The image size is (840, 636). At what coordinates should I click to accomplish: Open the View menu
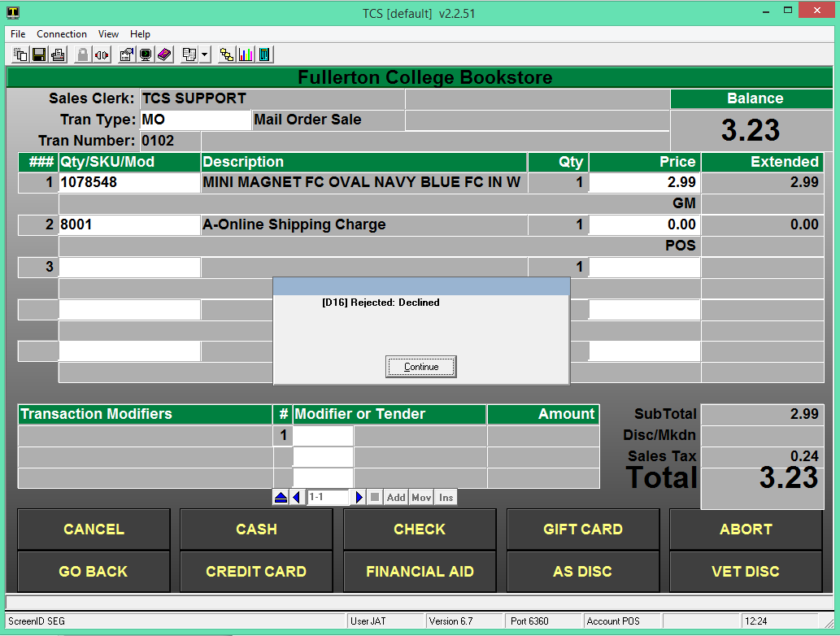tap(108, 34)
